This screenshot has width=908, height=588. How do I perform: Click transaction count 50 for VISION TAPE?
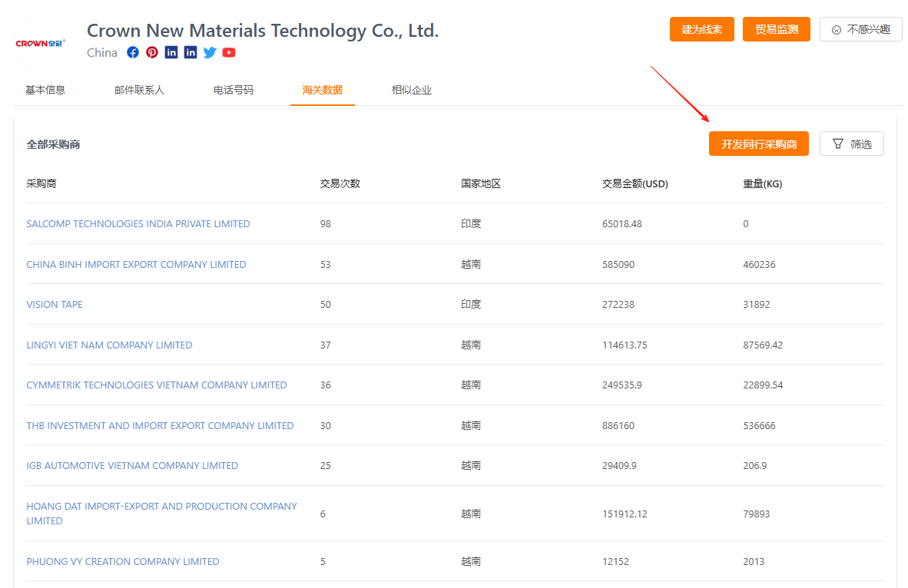click(326, 305)
